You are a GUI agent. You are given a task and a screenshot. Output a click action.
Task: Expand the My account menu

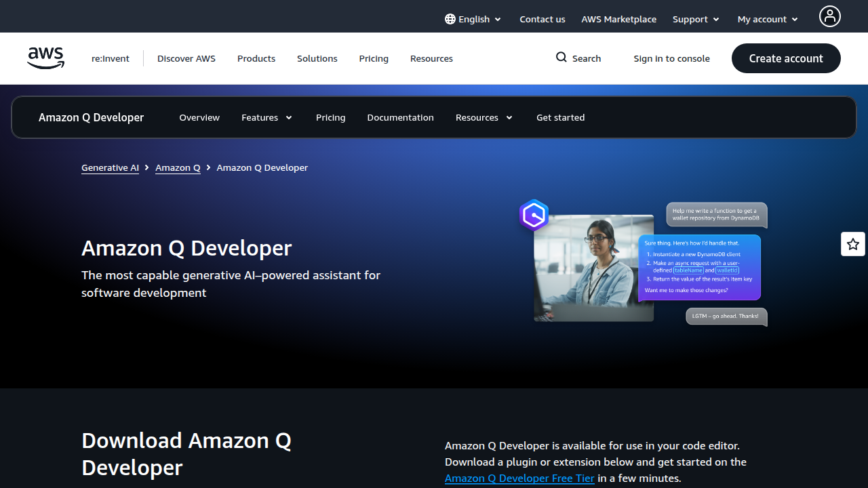(x=768, y=19)
